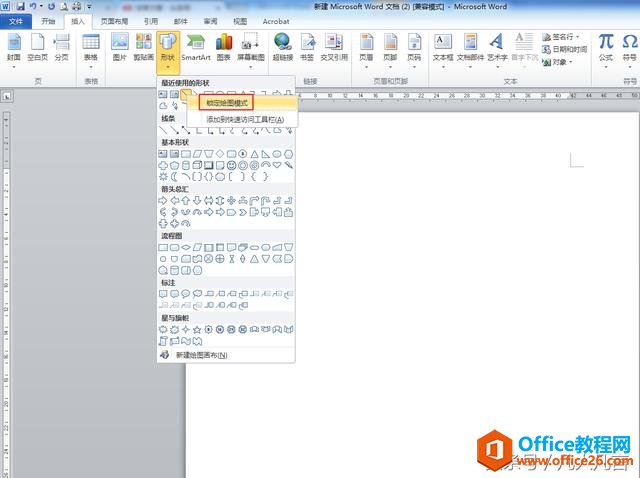Select the cloud callout in 标注

pyautogui.click(x=197, y=294)
